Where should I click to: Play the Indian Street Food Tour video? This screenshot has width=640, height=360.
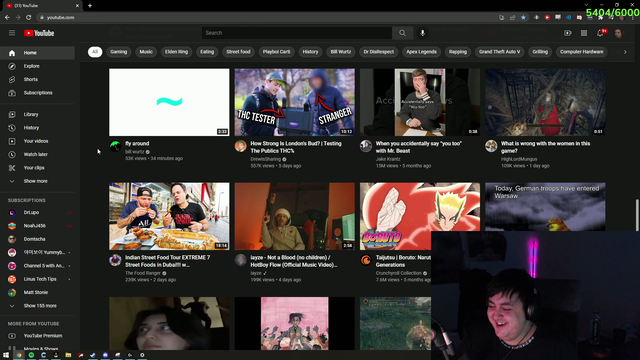(169, 216)
